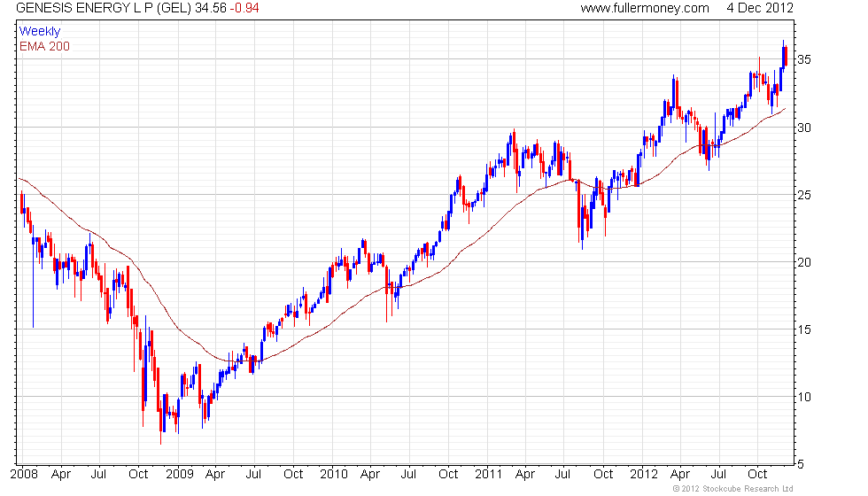Click the last price value 34.56

(x=211, y=8)
